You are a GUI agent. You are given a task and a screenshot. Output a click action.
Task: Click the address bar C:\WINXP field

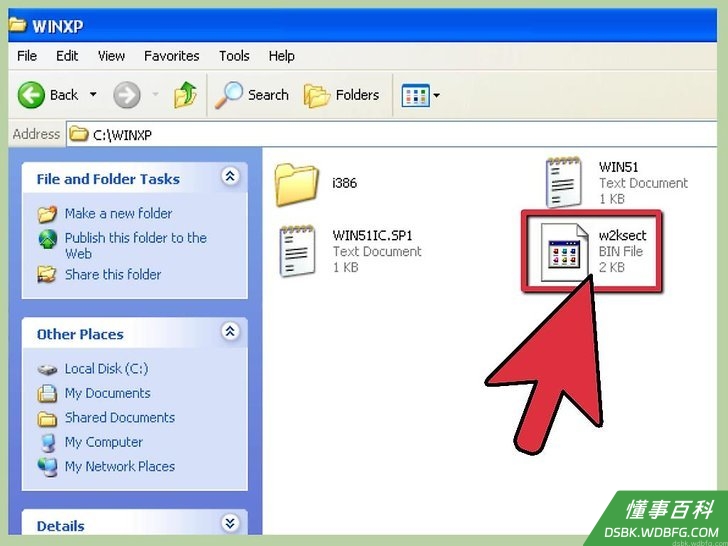pyautogui.click(x=392, y=135)
